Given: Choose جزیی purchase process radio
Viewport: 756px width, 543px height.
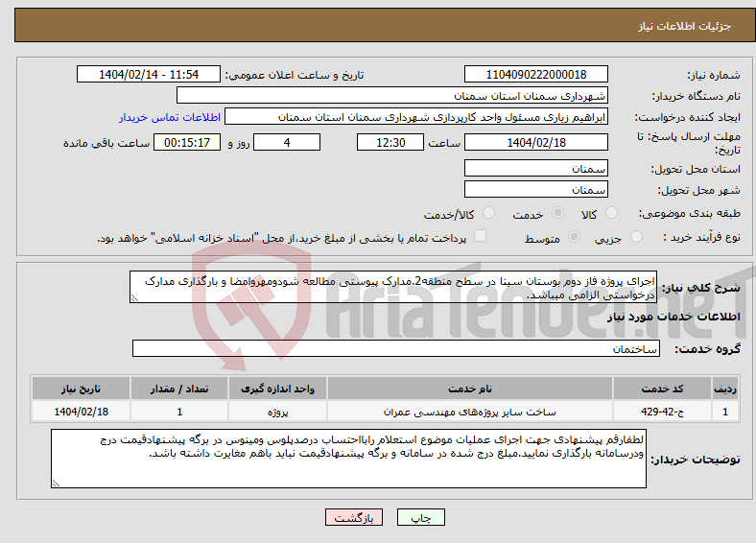Looking at the screenshot, I should tap(636, 236).
